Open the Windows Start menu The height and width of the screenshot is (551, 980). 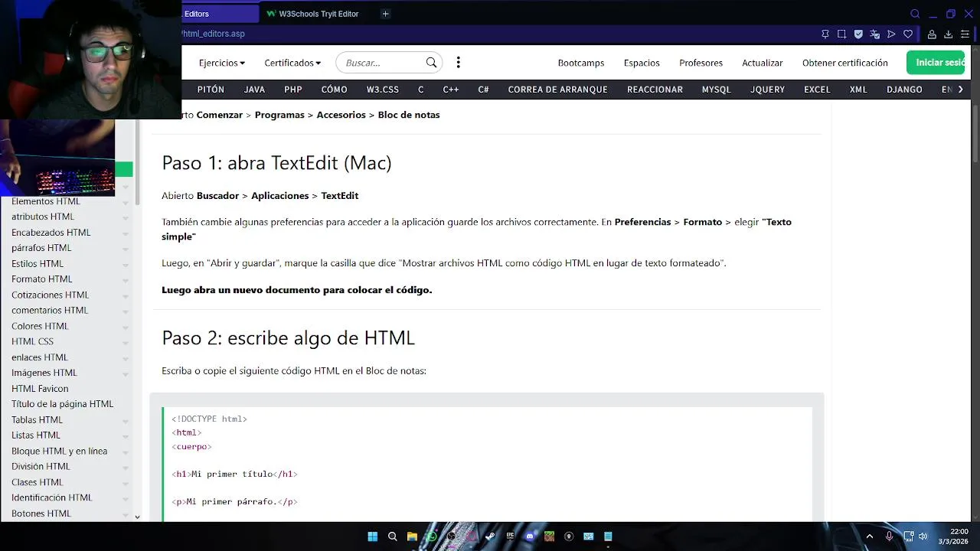(373, 536)
